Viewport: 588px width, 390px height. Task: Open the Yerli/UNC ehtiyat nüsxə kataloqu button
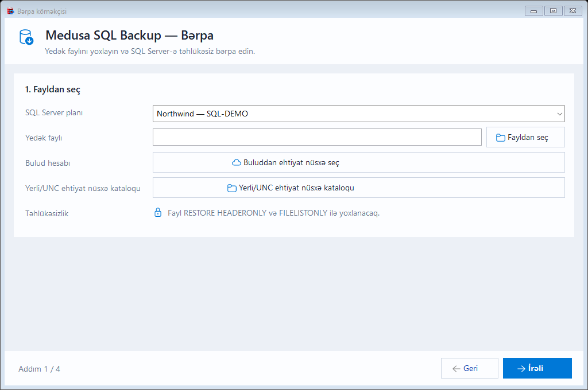358,188
